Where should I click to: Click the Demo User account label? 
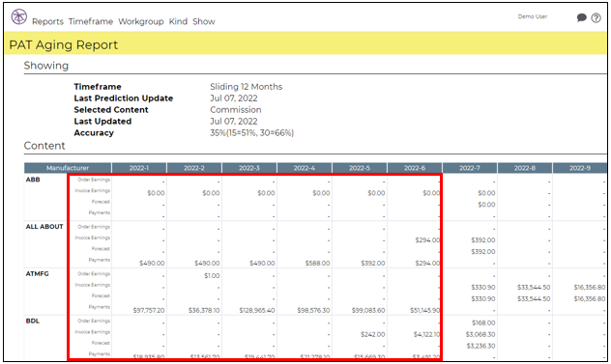coord(533,16)
